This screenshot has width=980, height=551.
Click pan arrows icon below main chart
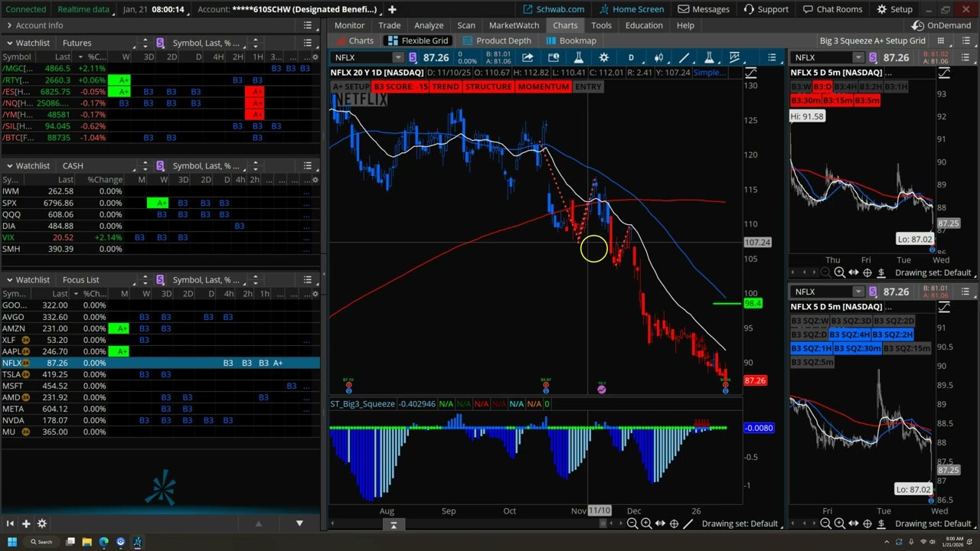(x=660, y=523)
